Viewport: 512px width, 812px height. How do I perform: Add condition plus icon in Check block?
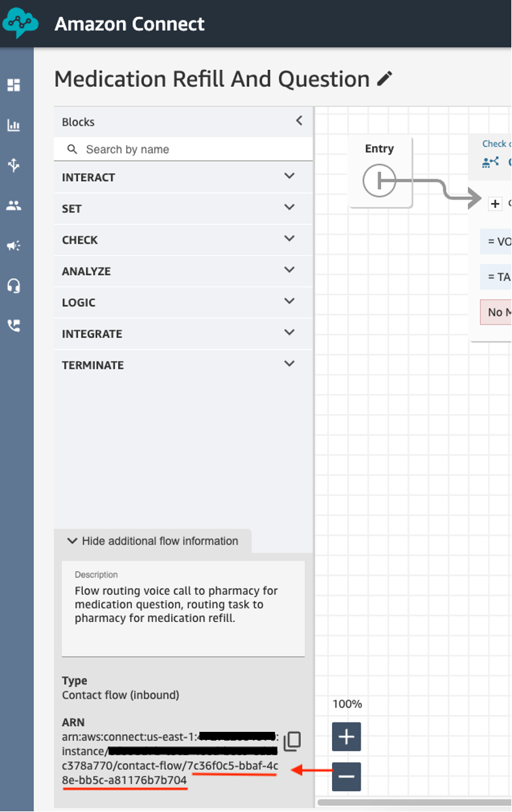tap(495, 204)
